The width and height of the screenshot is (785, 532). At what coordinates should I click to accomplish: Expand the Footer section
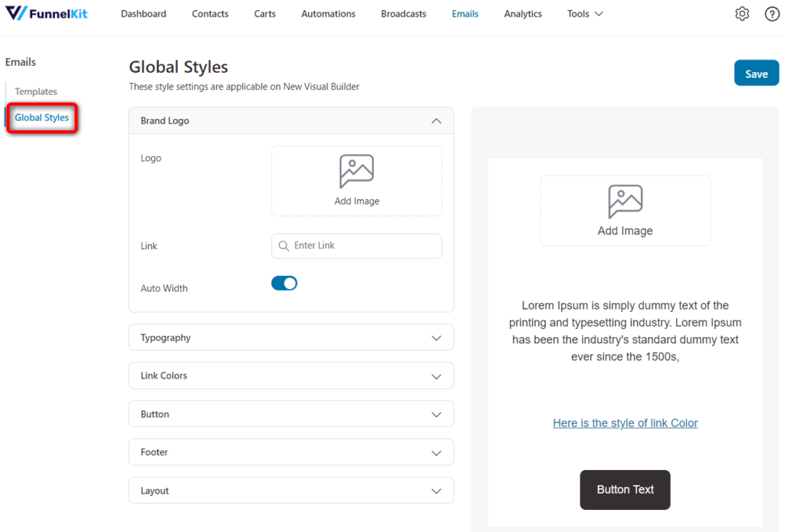point(291,452)
